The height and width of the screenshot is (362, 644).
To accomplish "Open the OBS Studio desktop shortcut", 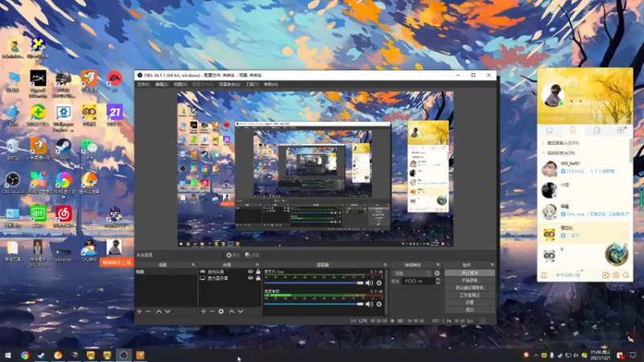I will [x=12, y=181].
